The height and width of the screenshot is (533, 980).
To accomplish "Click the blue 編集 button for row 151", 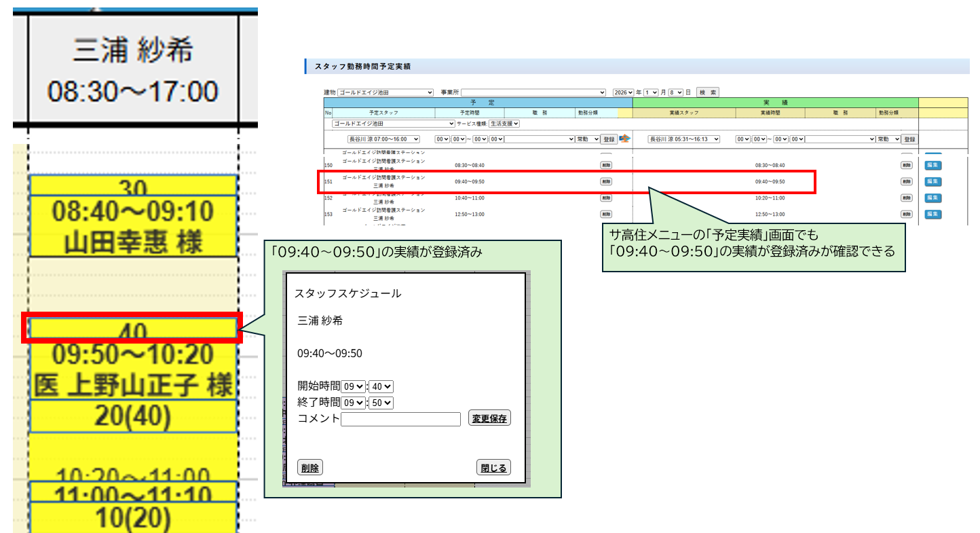I will (933, 181).
